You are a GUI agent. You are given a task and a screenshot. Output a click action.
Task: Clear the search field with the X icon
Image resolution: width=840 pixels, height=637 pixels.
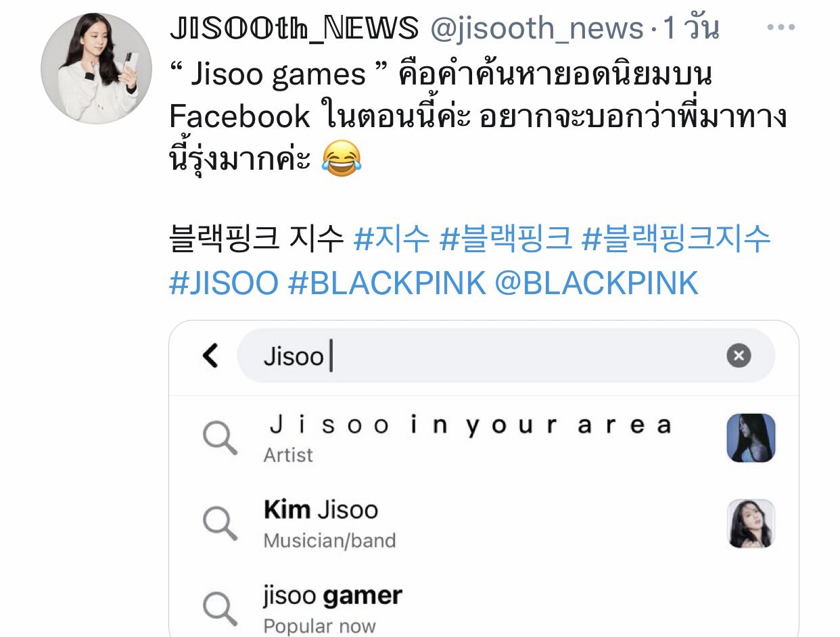tap(739, 355)
